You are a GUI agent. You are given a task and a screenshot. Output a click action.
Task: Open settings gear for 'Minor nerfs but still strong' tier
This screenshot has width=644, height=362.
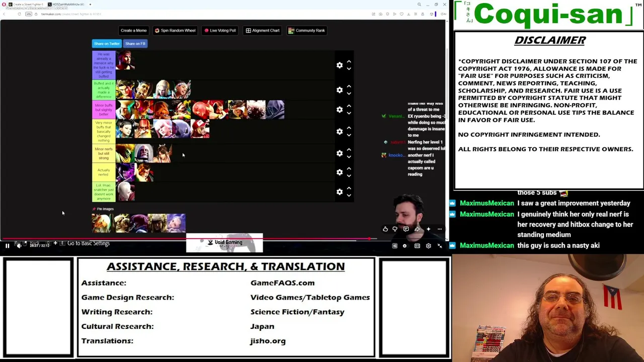tap(340, 153)
